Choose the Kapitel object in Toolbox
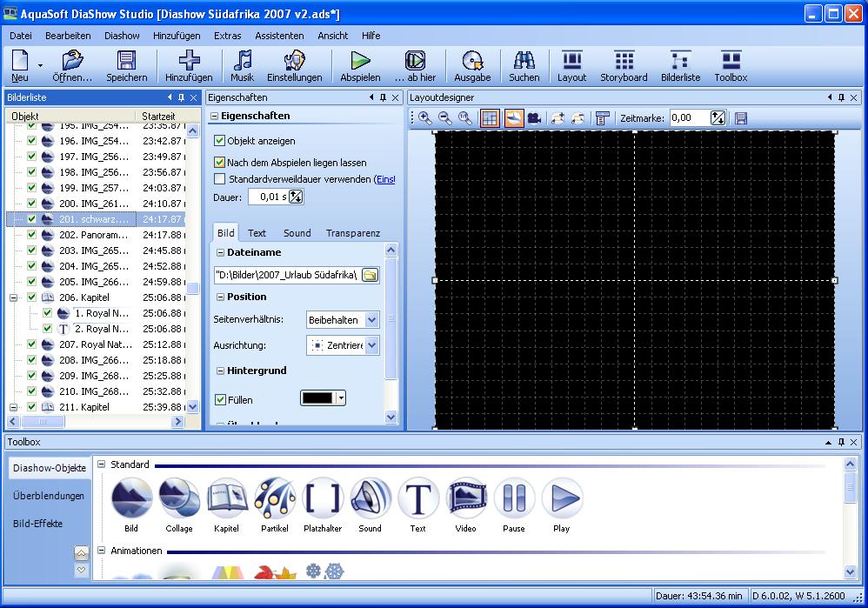868x608 pixels. [226, 500]
